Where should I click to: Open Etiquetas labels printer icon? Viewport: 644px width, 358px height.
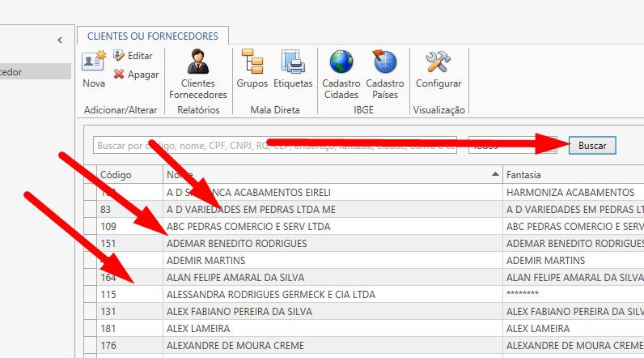pyautogui.click(x=292, y=62)
